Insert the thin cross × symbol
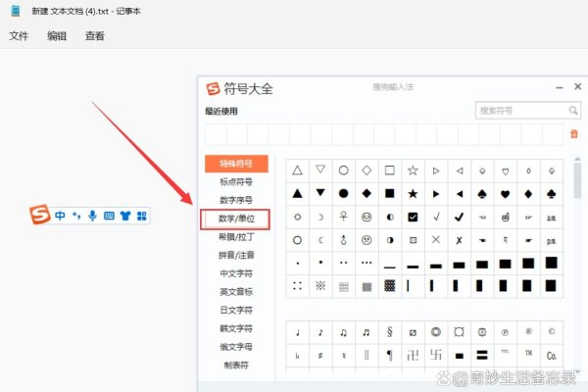Image resolution: width=588 pixels, height=392 pixels. pyautogui.click(x=436, y=240)
